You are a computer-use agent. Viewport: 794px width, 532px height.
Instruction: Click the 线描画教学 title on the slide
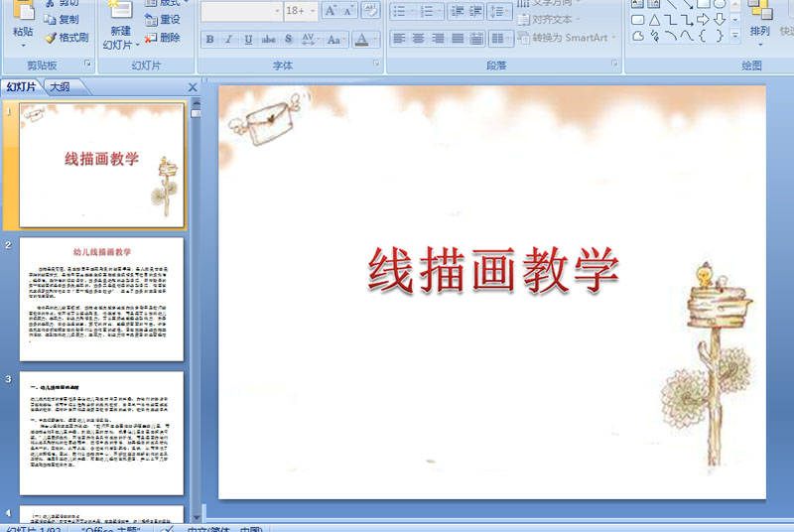click(493, 270)
